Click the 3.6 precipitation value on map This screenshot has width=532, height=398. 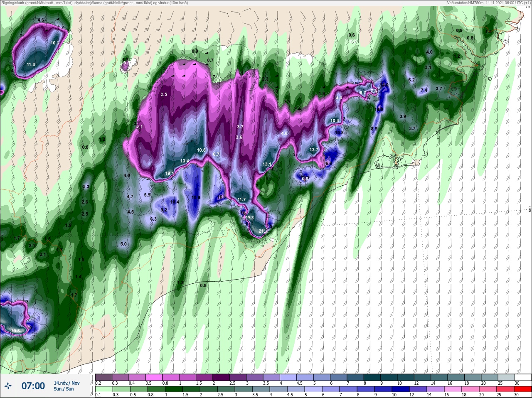(x=239, y=137)
